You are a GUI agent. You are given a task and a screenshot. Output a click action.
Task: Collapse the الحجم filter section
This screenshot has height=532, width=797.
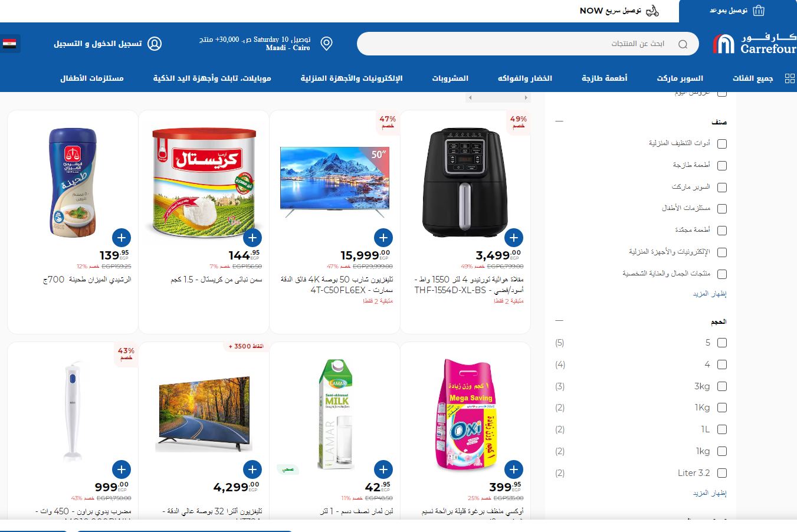coord(559,321)
